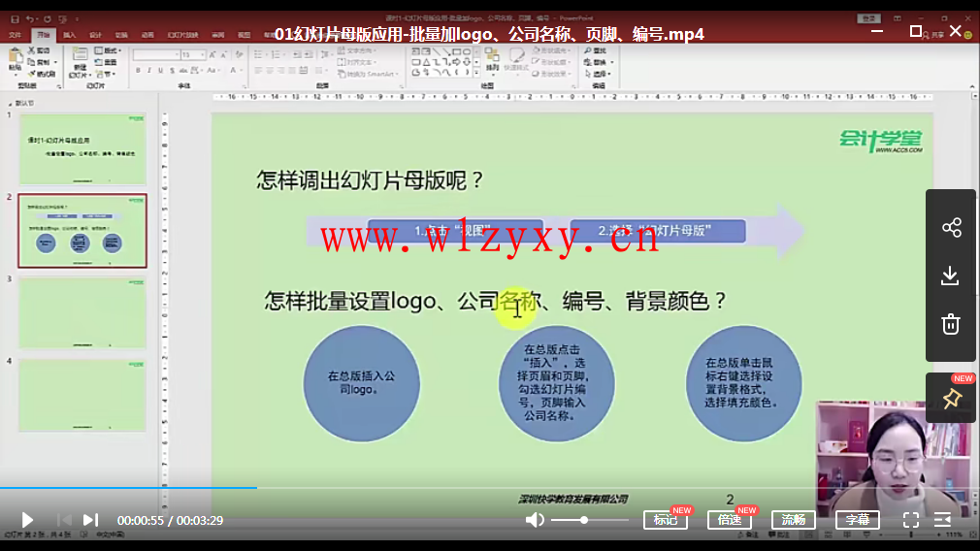
Task: Toggle bold formatting B
Action: [x=138, y=71]
